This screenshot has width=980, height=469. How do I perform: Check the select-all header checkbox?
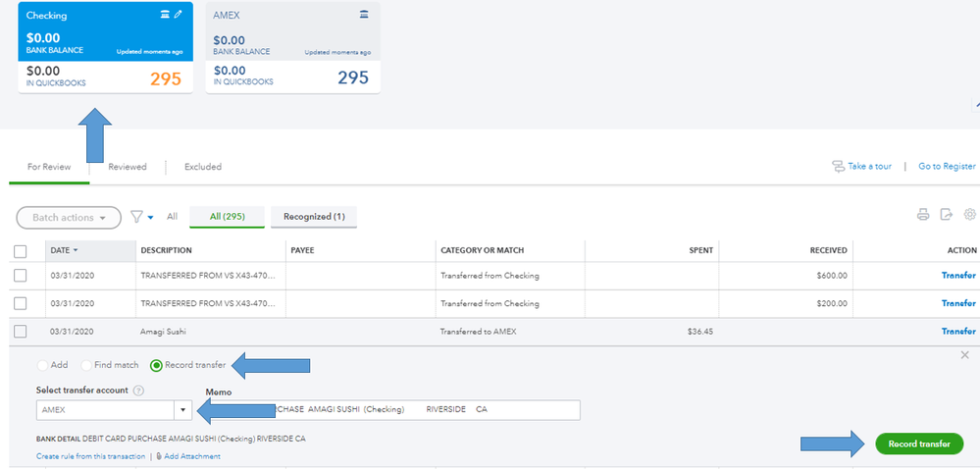click(21, 251)
